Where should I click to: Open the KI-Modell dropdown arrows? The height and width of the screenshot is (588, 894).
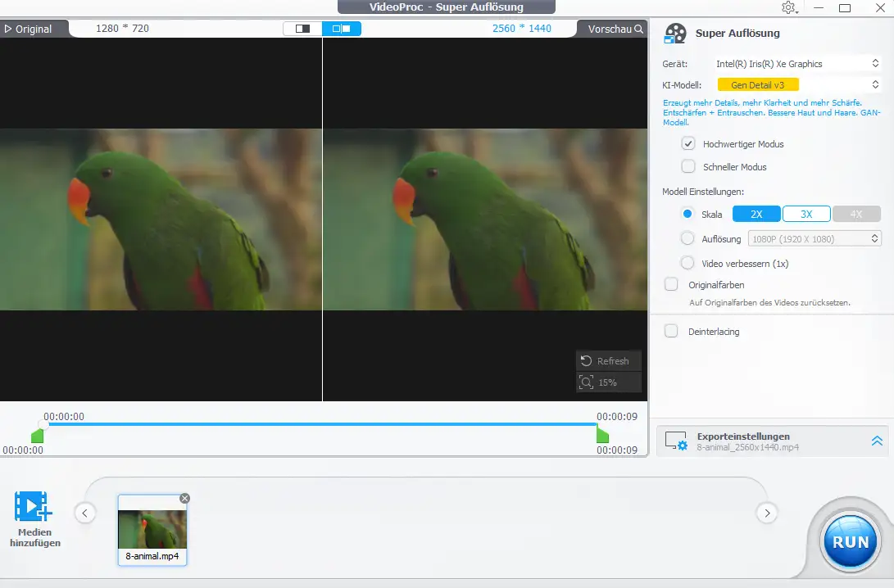(875, 85)
